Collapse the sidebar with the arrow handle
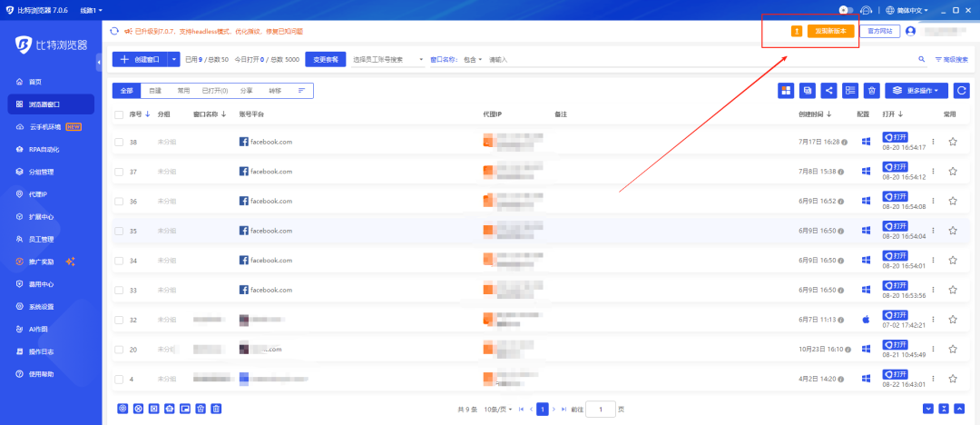Viewport: 980px width, 425px height. pyautogui.click(x=99, y=63)
